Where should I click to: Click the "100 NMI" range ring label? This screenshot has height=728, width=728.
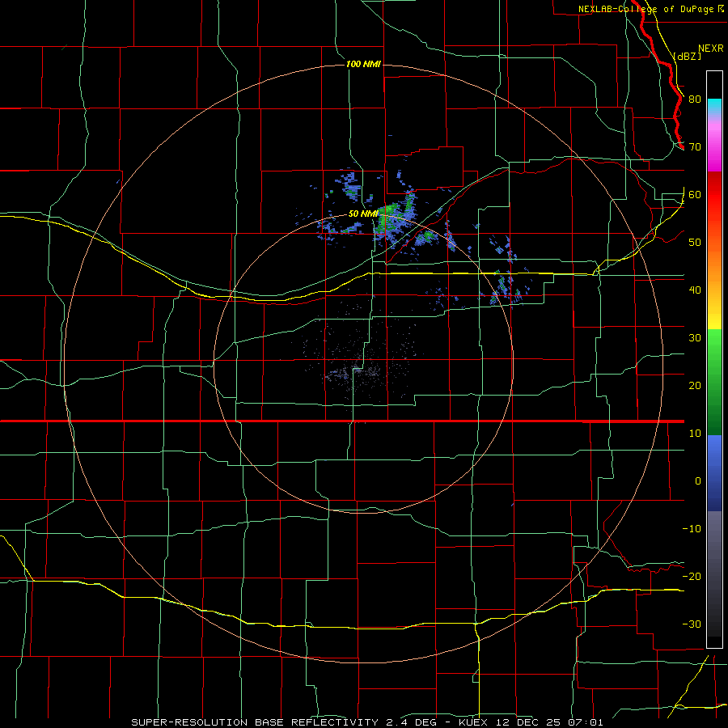pos(363,64)
